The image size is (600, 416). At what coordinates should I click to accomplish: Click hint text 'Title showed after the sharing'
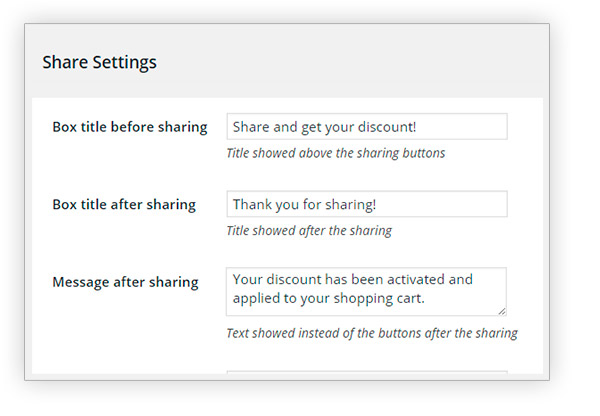[308, 230]
